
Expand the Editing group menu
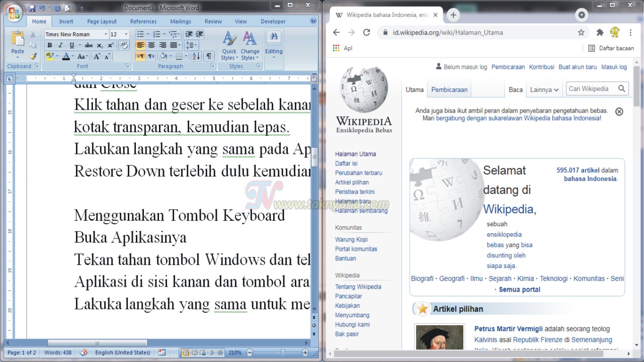274,45
